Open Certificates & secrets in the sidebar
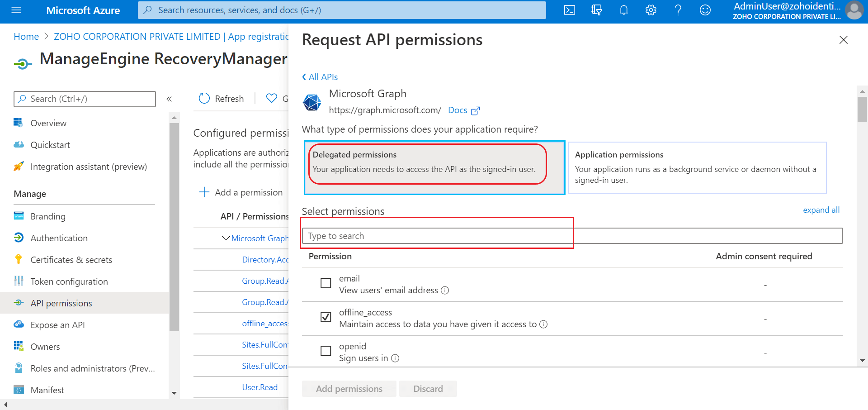Image resolution: width=868 pixels, height=410 pixels. click(71, 260)
